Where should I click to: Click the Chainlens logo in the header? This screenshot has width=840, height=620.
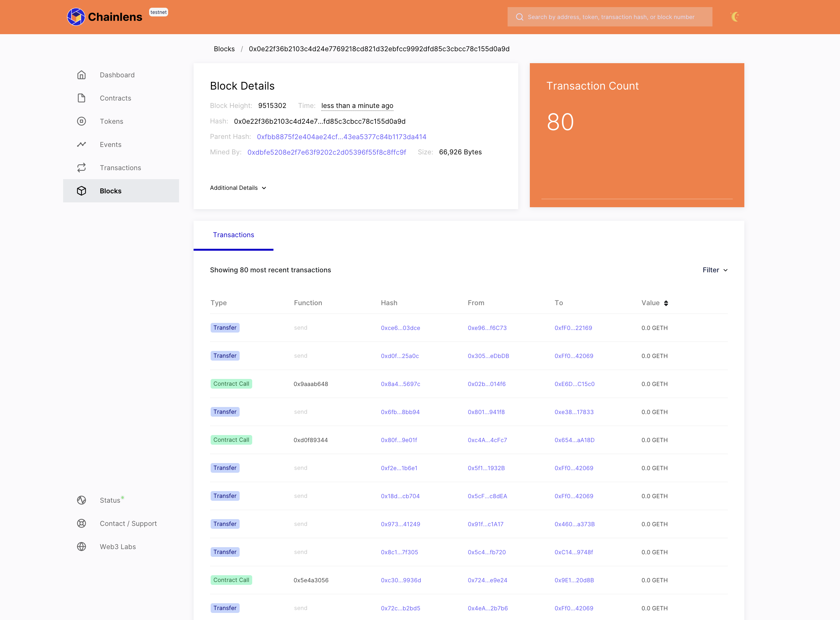[x=105, y=16]
